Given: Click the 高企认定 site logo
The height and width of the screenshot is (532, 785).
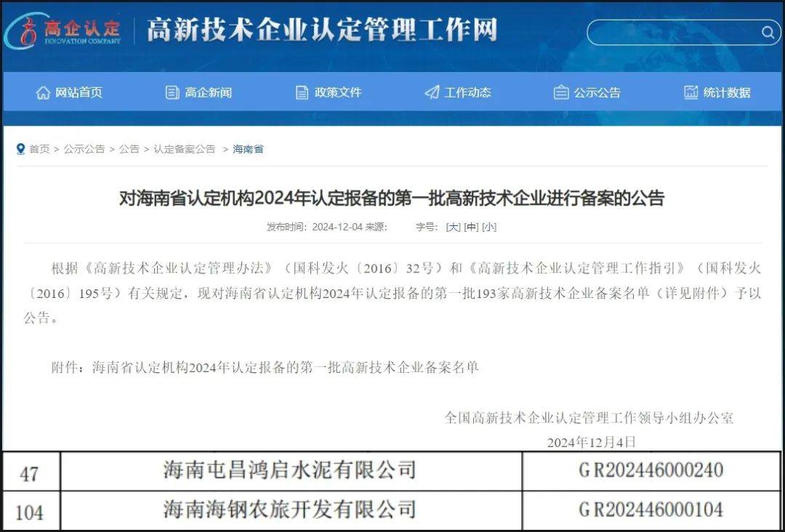Looking at the screenshot, I should click(x=63, y=30).
